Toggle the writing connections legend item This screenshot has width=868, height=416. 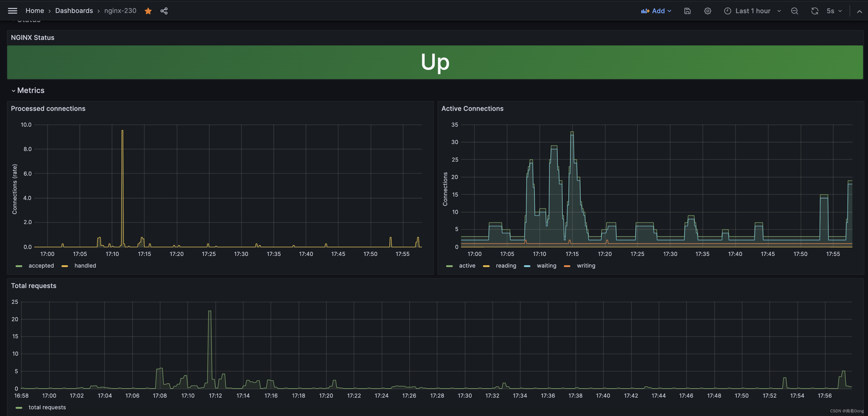[585, 266]
